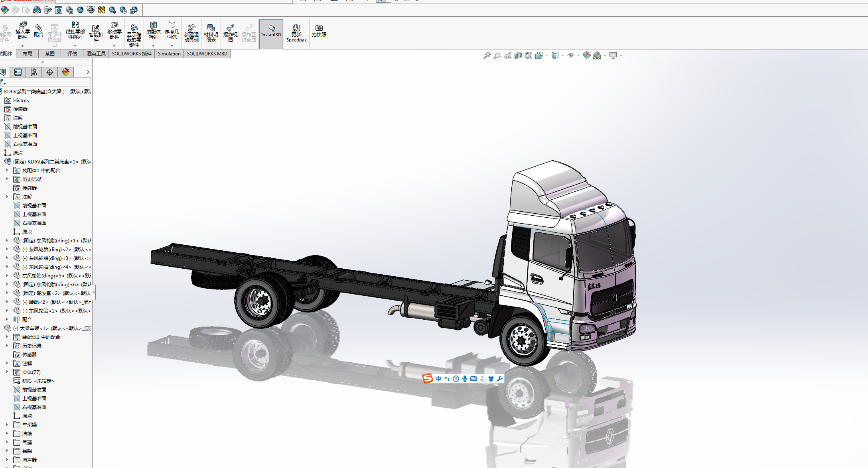
Task: Take a snapshot with 拍快照
Action: [319, 31]
